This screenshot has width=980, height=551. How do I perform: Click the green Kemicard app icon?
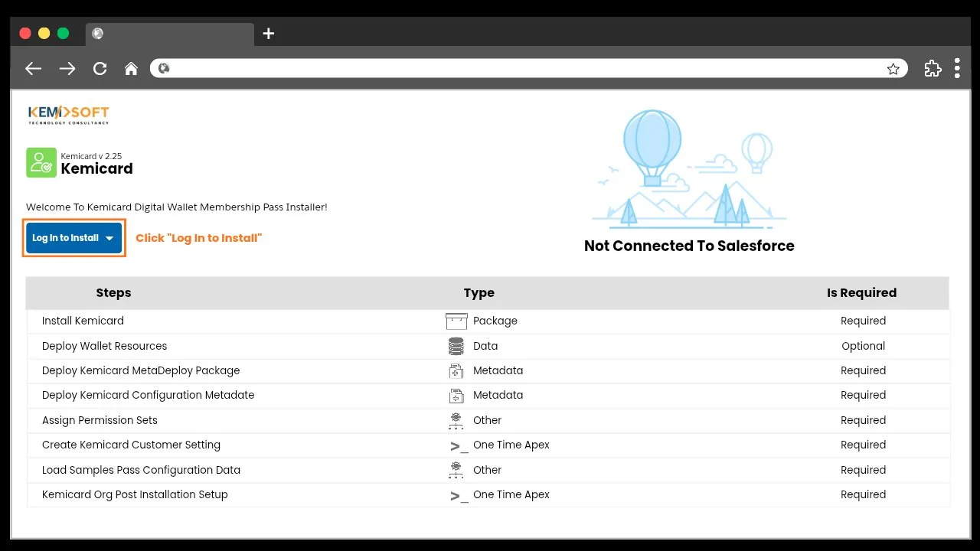pyautogui.click(x=41, y=163)
